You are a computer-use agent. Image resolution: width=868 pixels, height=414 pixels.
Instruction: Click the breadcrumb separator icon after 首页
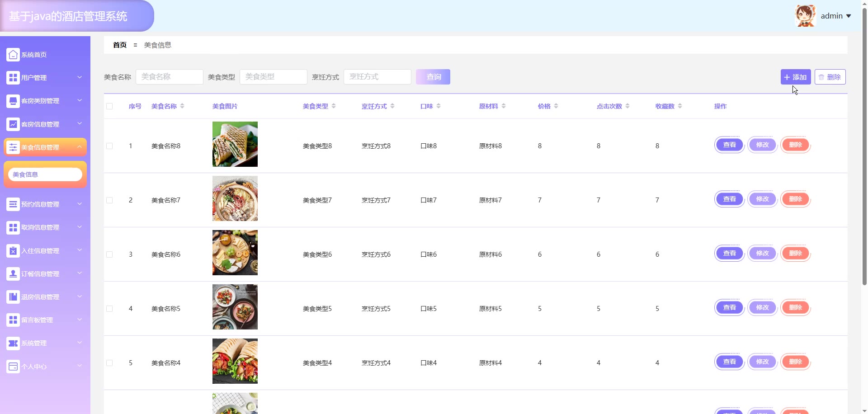pos(135,45)
